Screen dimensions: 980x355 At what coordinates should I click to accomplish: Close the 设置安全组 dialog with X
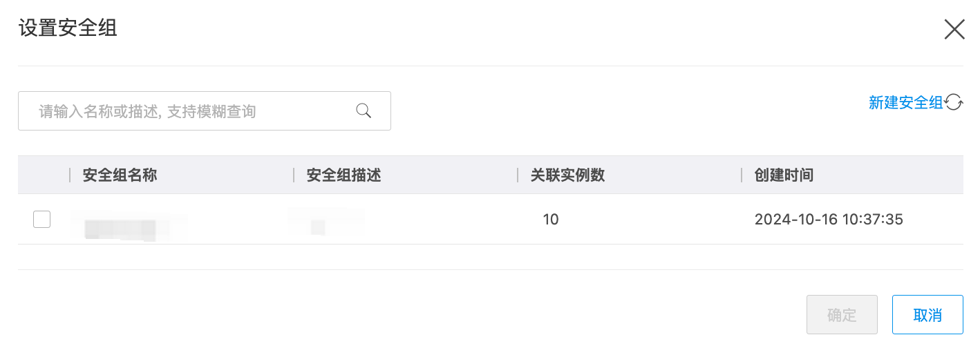(x=954, y=29)
